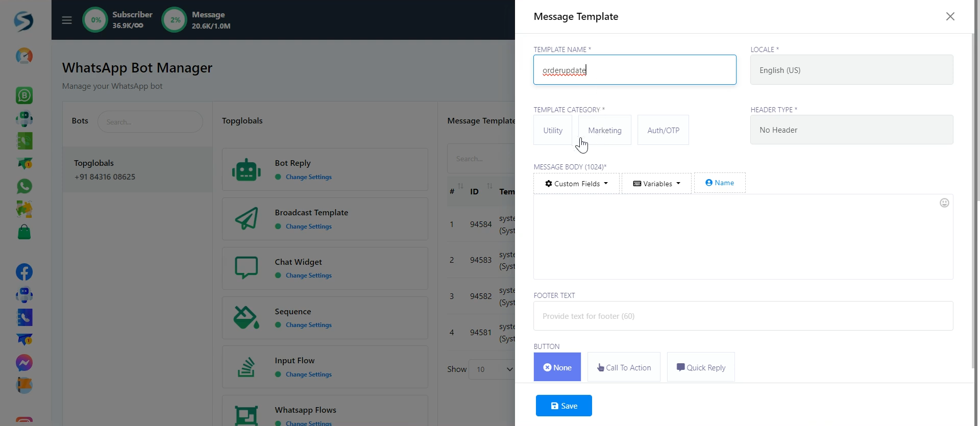Open the Header Type dropdown
This screenshot has height=426, width=980.
851,130
